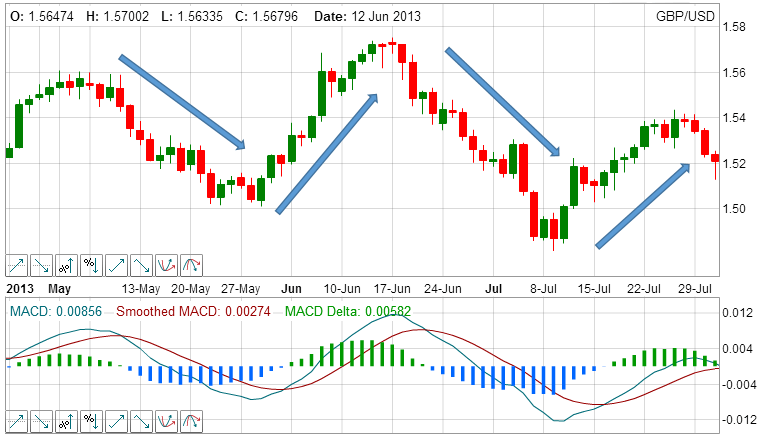The image size is (763, 434).
Task: Click the '29-Jul' date label
Action: pyautogui.click(x=695, y=289)
